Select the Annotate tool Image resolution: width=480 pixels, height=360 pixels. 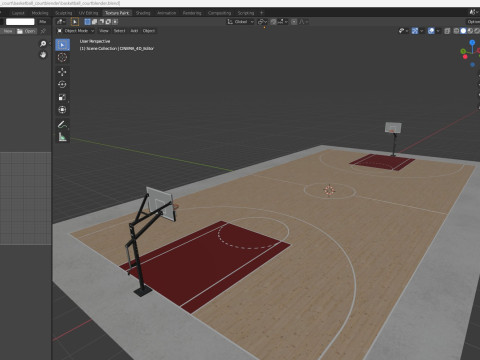click(62, 124)
